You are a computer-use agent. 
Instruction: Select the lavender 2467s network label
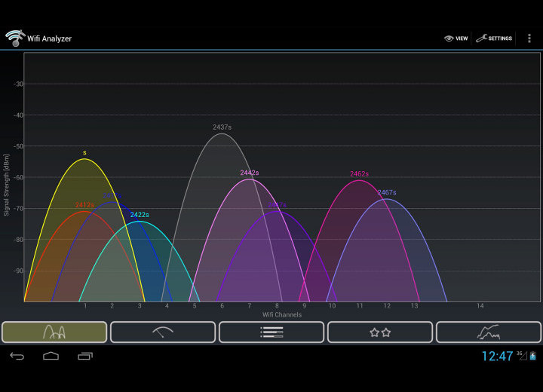pyautogui.click(x=387, y=192)
